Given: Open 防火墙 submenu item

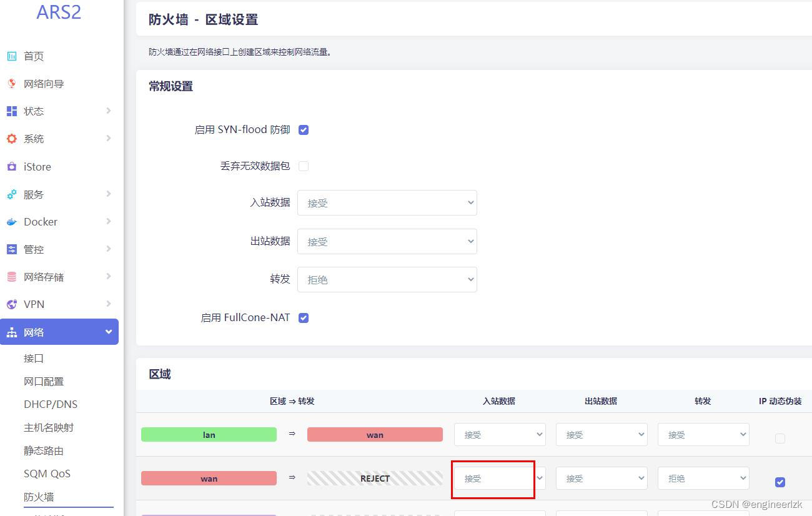Looking at the screenshot, I should pyautogui.click(x=39, y=497).
